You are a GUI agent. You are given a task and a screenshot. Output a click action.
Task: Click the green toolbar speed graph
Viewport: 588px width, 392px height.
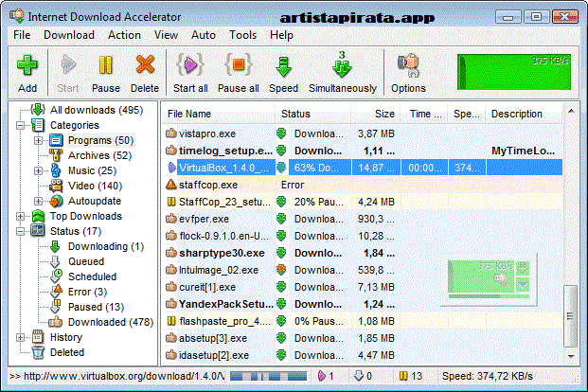(x=514, y=72)
